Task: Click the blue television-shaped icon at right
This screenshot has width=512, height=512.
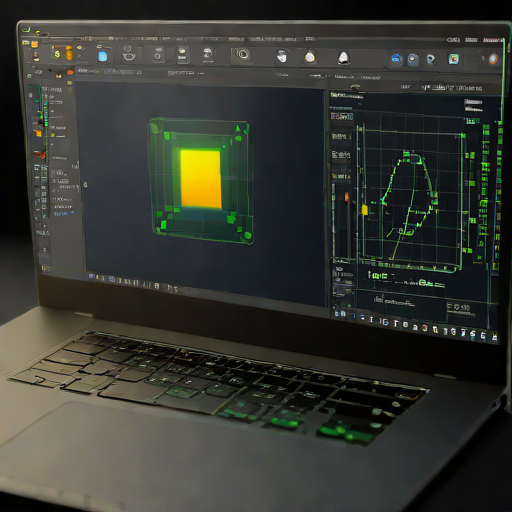Action: [x=396, y=59]
